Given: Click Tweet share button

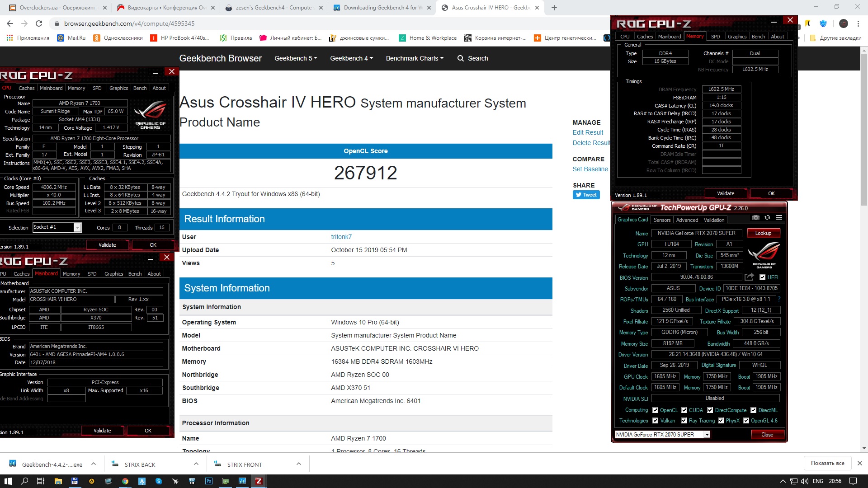Looking at the screenshot, I should [x=586, y=195].
